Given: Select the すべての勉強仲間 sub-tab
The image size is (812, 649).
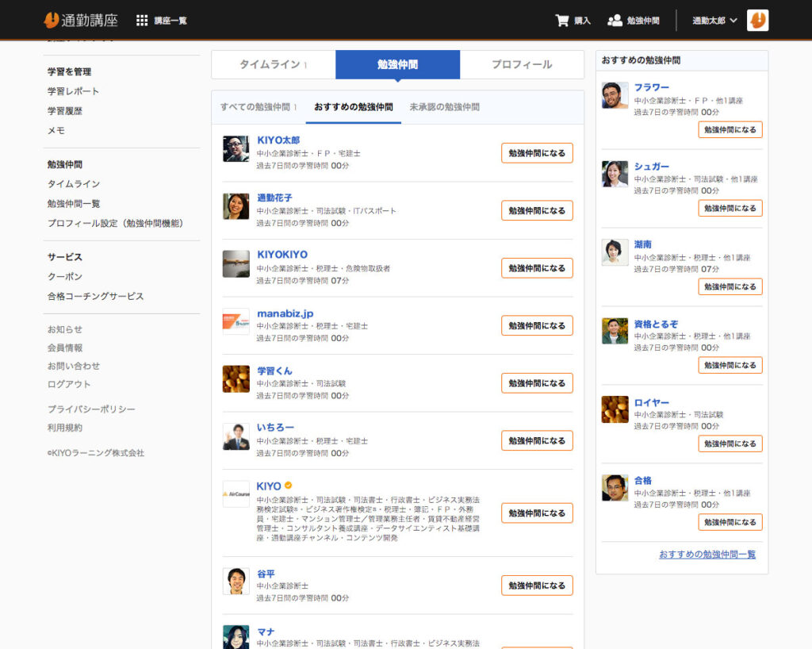Looking at the screenshot, I should (x=258, y=107).
